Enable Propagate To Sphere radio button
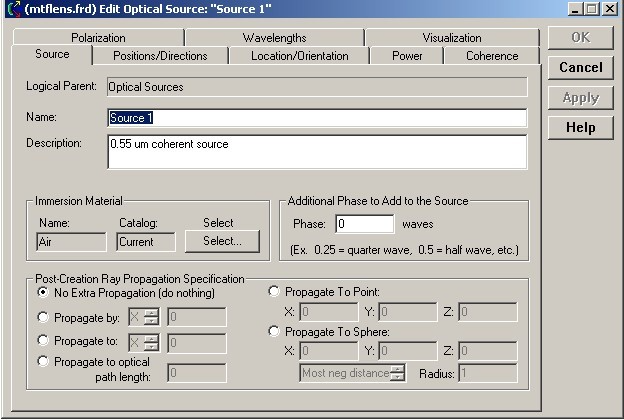 pos(274,332)
